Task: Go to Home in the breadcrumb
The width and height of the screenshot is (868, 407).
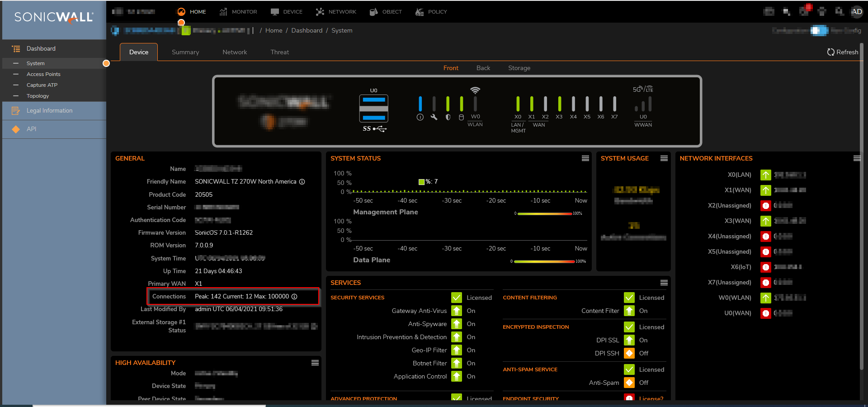Action: (274, 30)
